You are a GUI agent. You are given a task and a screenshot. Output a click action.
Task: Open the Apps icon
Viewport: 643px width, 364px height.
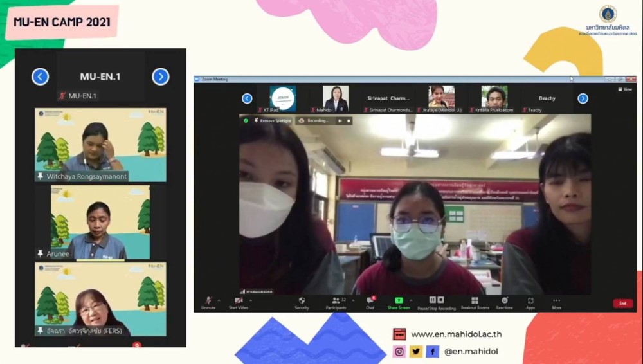(x=530, y=301)
